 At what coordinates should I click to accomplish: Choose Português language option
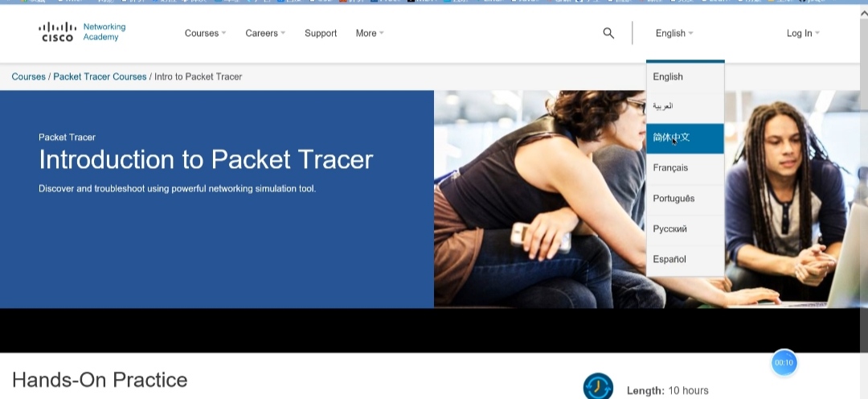(x=686, y=199)
